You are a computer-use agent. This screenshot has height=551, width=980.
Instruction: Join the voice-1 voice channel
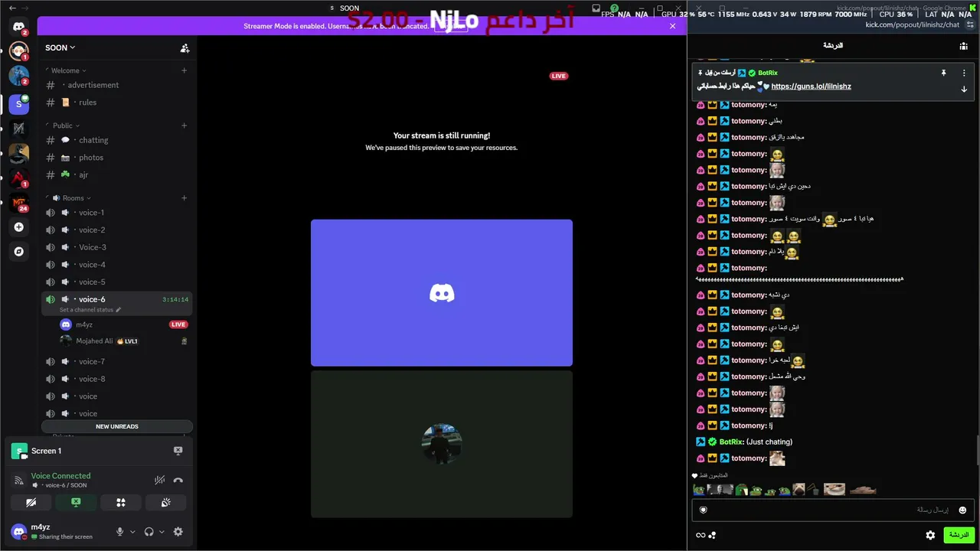click(x=116, y=213)
